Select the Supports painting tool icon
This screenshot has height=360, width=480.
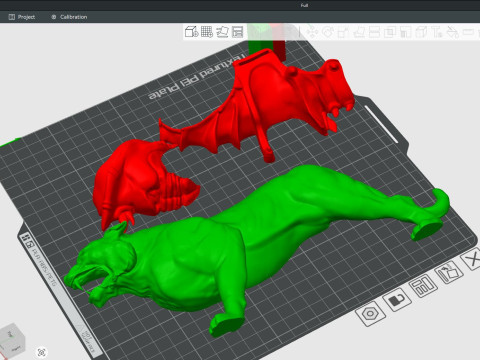point(405,32)
